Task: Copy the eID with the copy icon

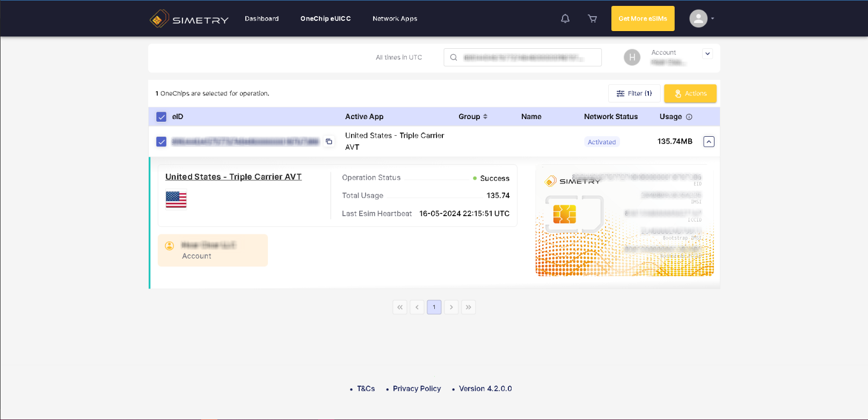Action: point(329,142)
